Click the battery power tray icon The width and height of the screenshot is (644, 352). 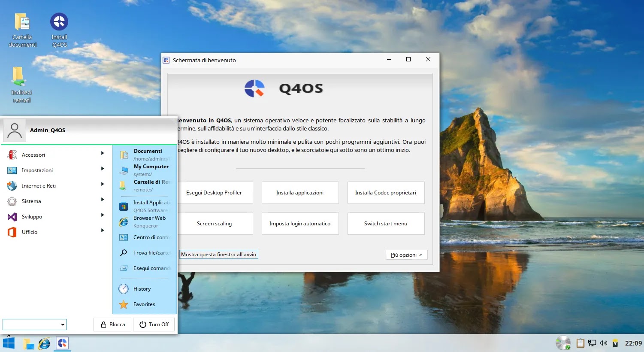pyautogui.click(x=615, y=343)
